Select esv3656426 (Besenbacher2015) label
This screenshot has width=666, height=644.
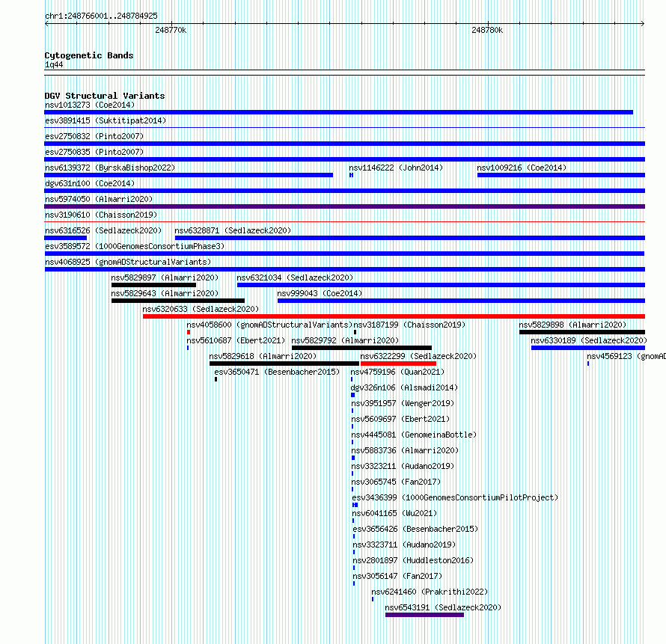point(415,529)
